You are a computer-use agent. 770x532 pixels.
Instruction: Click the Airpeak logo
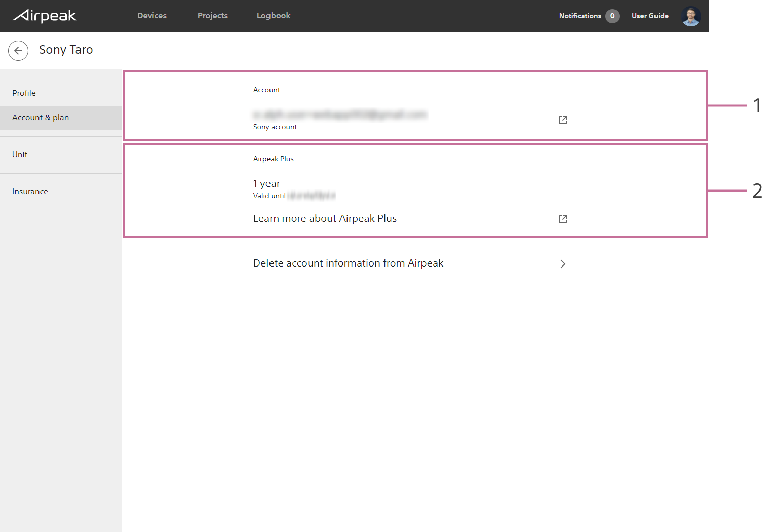tap(45, 16)
